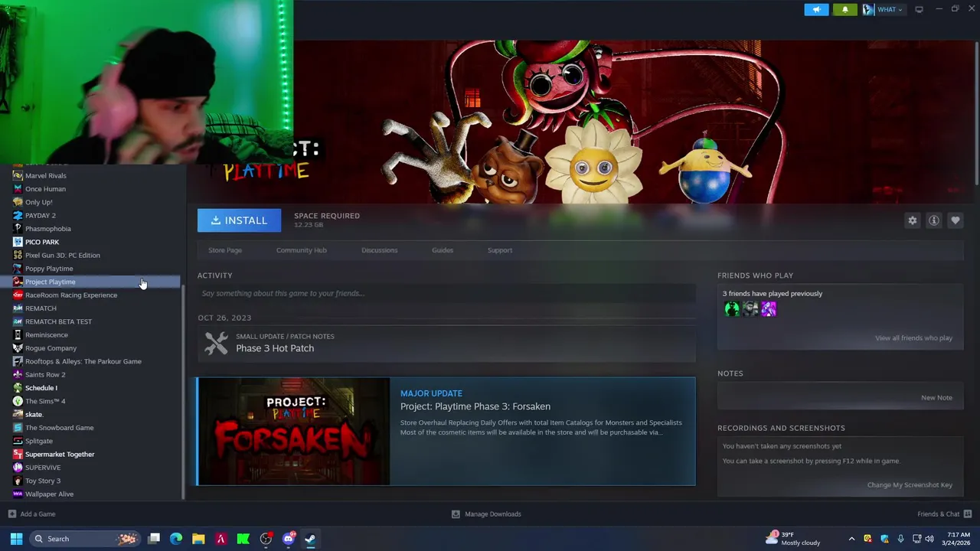Click the green friend avatar
The height and width of the screenshot is (551, 980).
(732, 308)
